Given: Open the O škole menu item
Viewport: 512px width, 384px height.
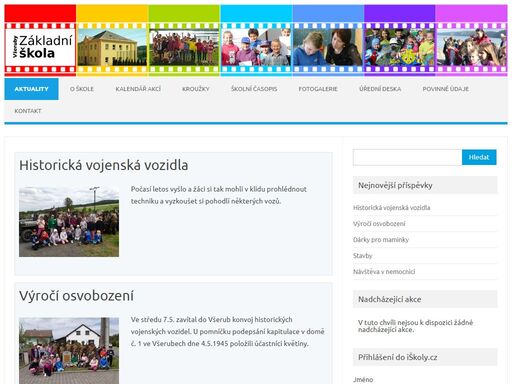Looking at the screenshot, I should click(82, 89).
